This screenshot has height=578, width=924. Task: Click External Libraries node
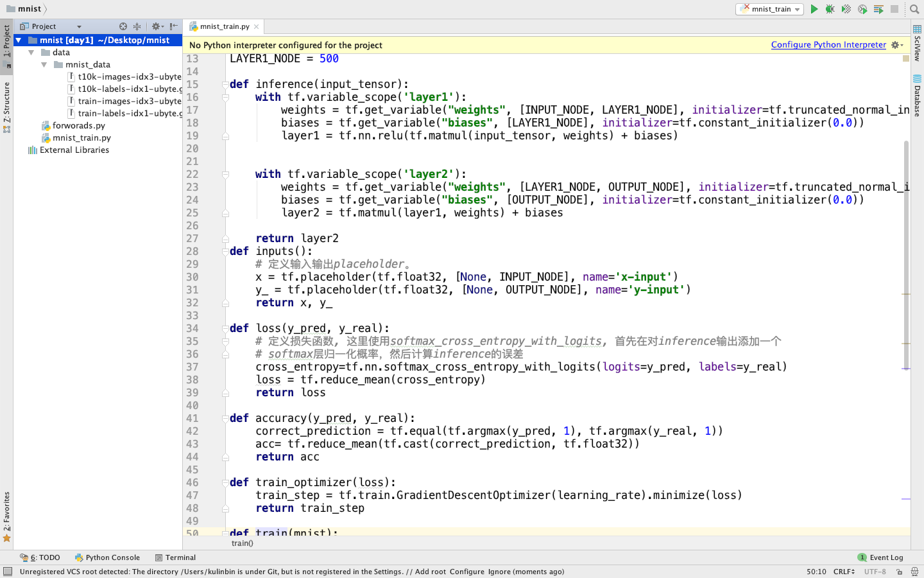pyautogui.click(x=69, y=150)
